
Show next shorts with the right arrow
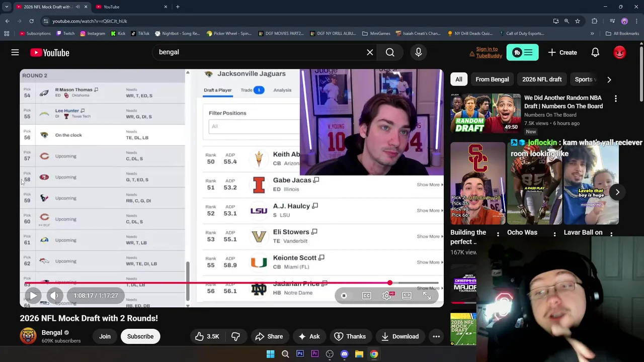[x=617, y=192]
